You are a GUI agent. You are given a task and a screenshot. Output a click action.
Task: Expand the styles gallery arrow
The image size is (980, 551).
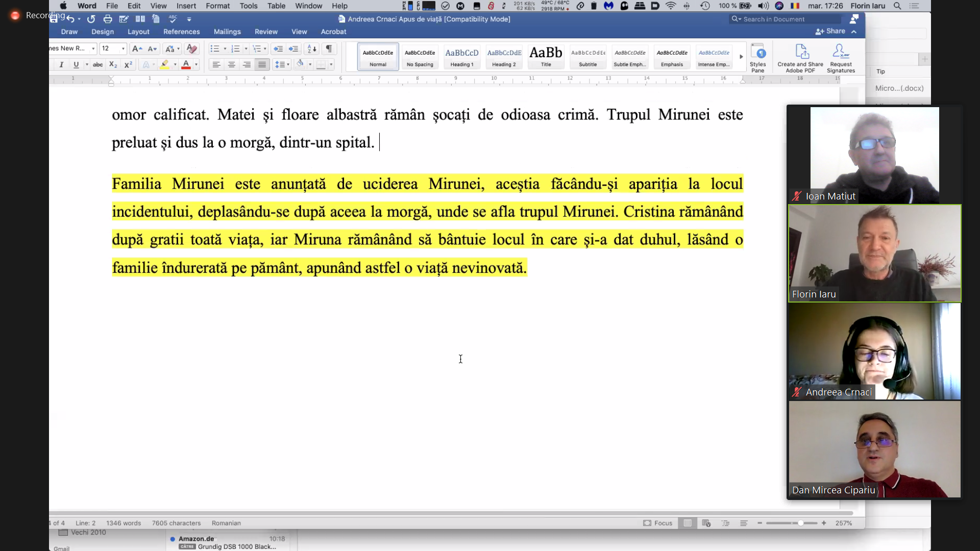[741, 57]
